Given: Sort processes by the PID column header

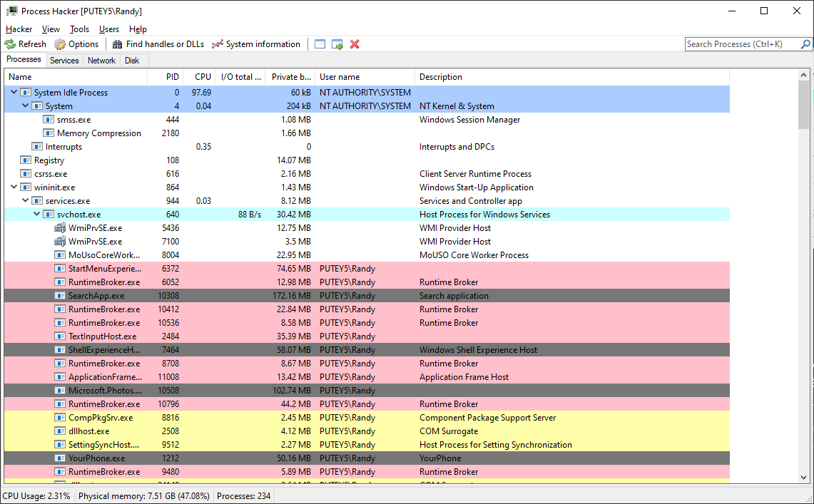Looking at the screenshot, I should [171, 76].
